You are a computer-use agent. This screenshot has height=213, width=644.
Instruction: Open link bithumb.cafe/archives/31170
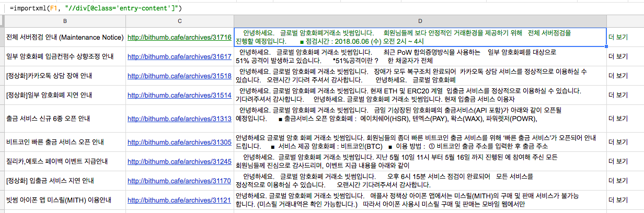coord(179,181)
